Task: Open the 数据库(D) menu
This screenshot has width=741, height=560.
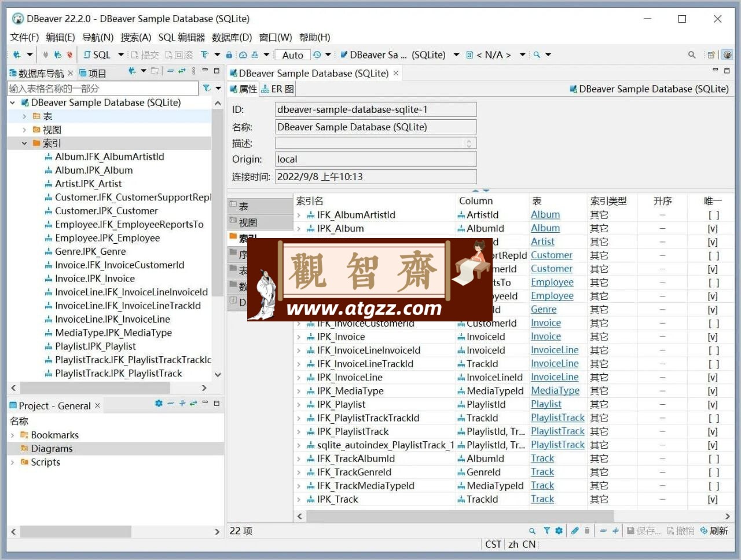Action: click(x=232, y=38)
